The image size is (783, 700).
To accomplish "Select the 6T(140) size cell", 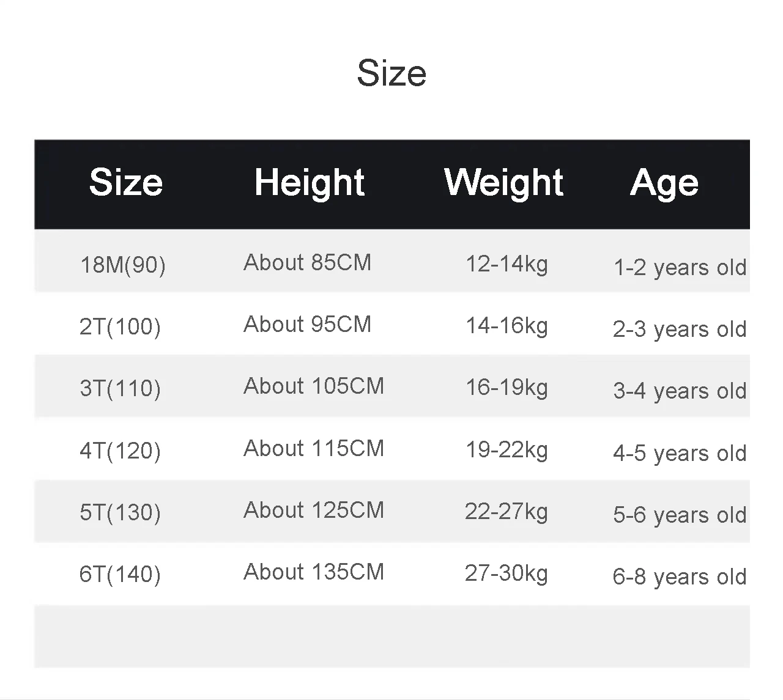I will coord(120,574).
